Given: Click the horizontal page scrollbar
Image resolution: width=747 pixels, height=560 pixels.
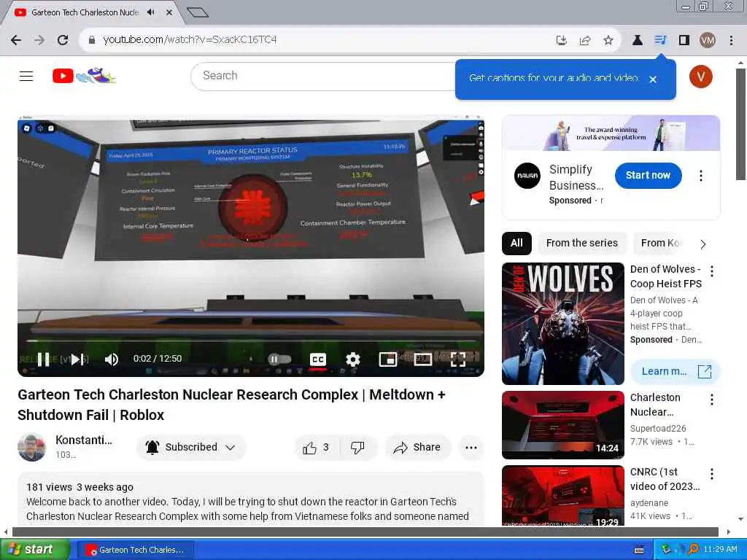Looking at the screenshot, I should pyautogui.click(x=365, y=532).
